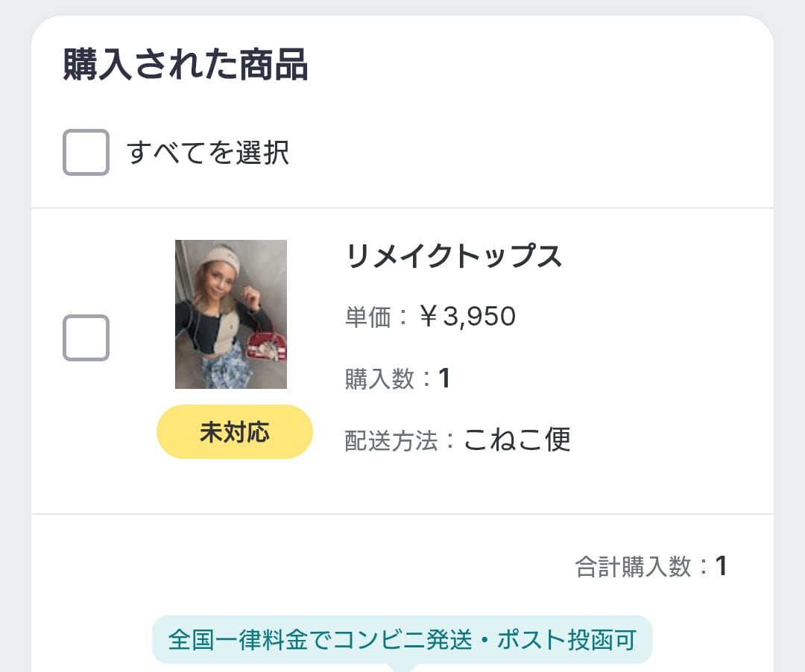Open the リメイクトップス product thumbnail
805x672 pixels.
tap(230, 314)
